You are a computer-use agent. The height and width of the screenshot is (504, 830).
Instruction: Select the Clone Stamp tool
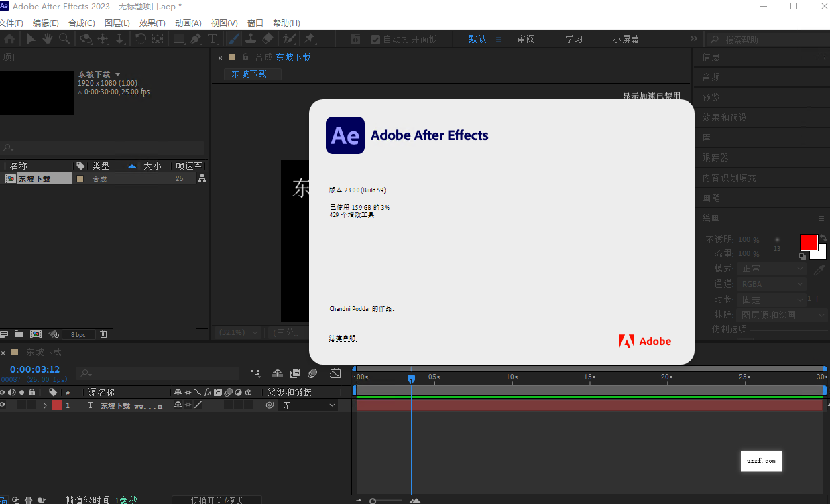tap(251, 38)
